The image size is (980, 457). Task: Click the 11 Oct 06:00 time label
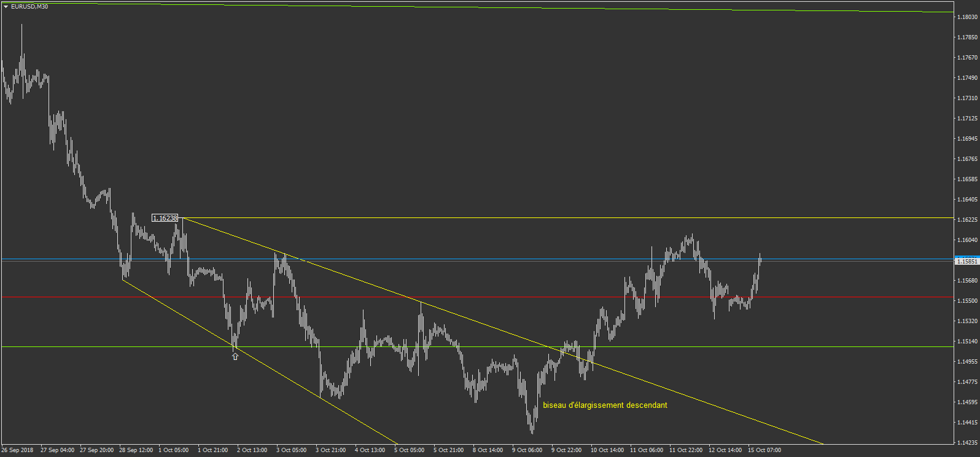647,450
